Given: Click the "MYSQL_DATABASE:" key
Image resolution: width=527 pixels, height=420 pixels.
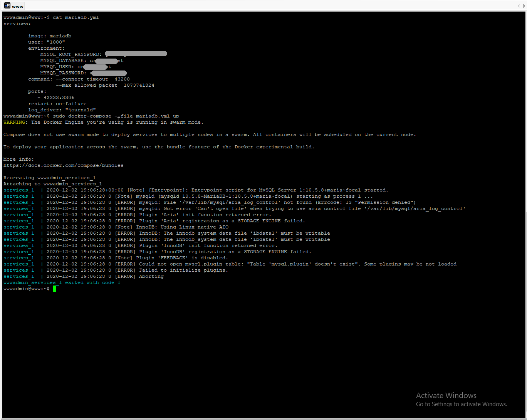Looking at the screenshot, I should [64, 60].
